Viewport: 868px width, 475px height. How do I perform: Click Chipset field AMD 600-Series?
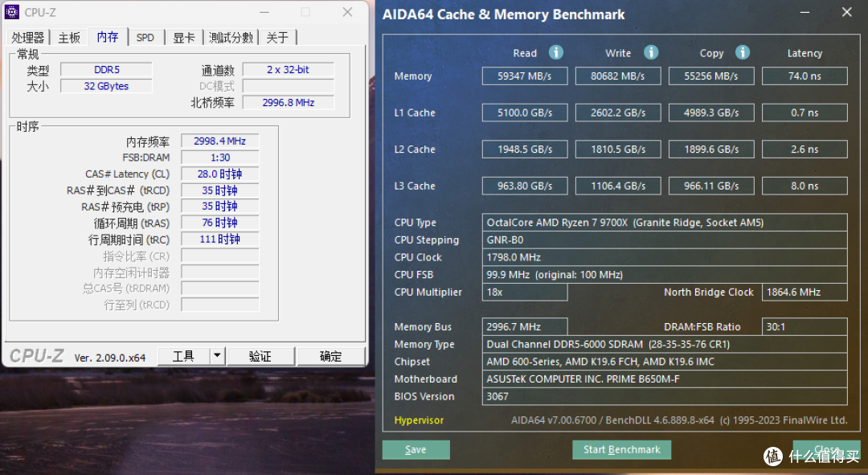[x=665, y=362]
